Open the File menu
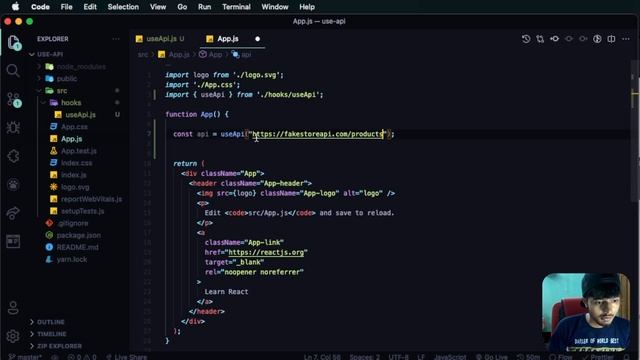Viewport: 640px width, 360px height. [67, 7]
